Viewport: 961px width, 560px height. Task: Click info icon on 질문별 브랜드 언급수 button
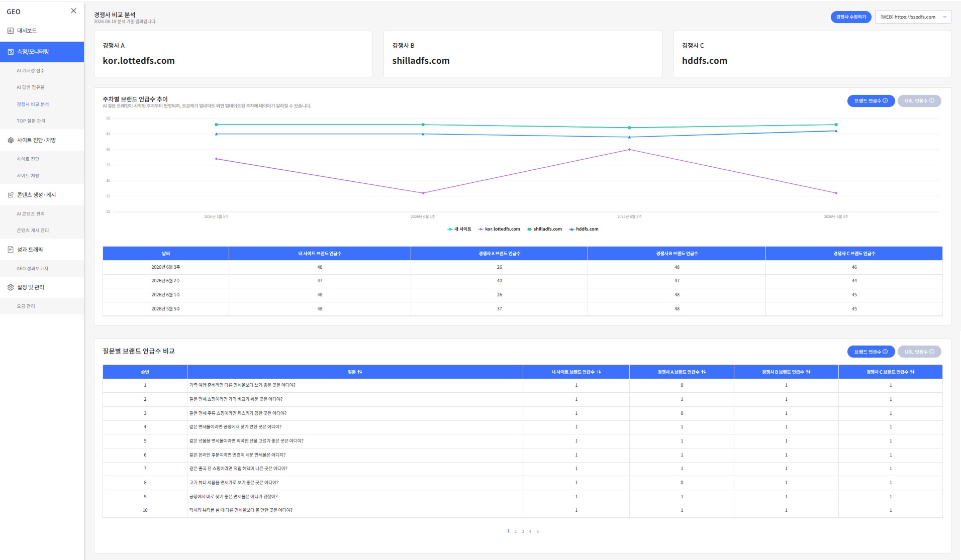pos(885,352)
